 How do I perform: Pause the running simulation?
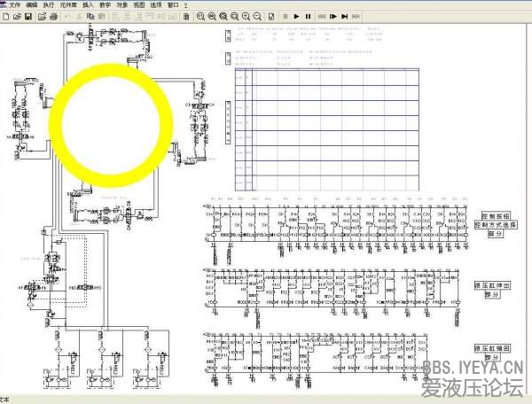pos(308,16)
